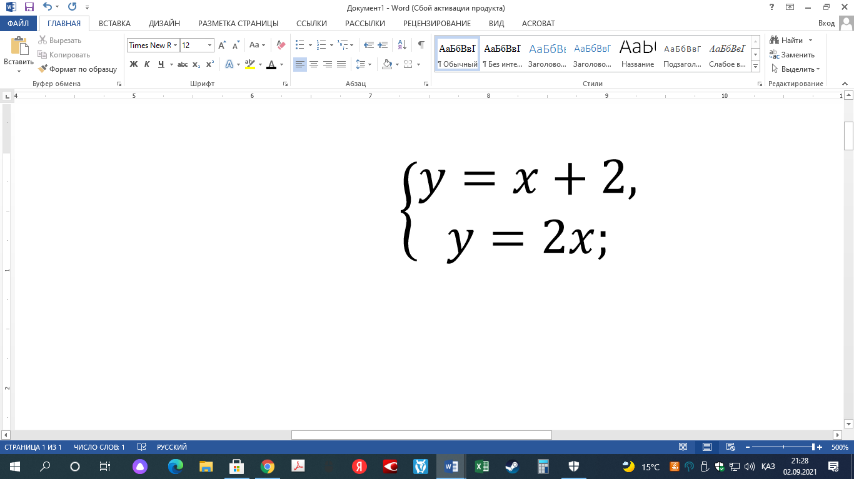Viewport: 854px width, 479px height.
Task: Open the Change Case (Аа) dropdown
Action: [257, 45]
